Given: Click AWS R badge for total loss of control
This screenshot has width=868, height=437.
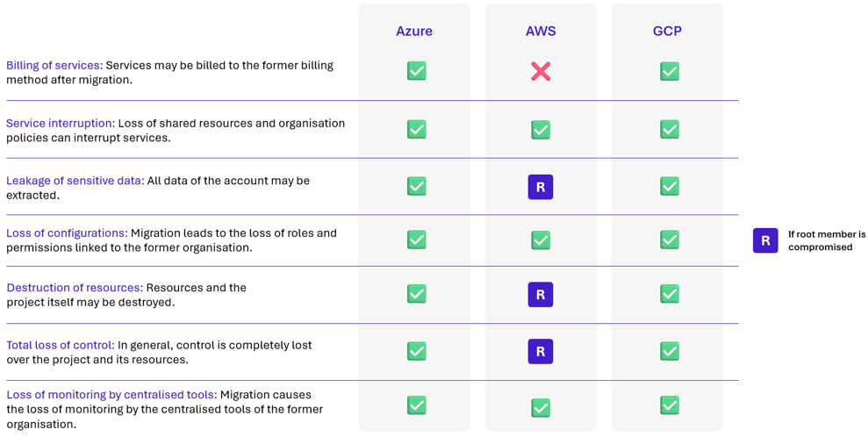Looking at the screenshot, I should (541, 351).
